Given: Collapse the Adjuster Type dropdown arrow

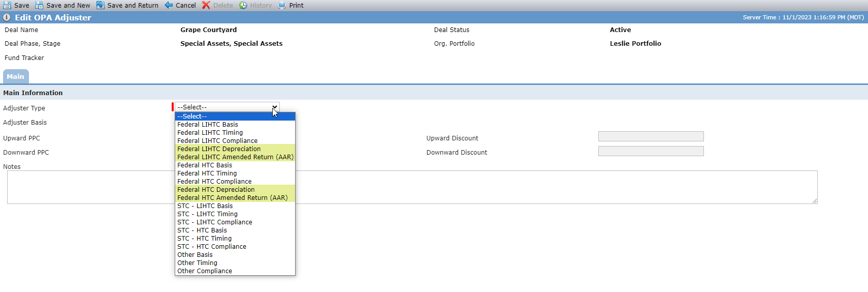Looking at the screenshot, I should point(275,107).
